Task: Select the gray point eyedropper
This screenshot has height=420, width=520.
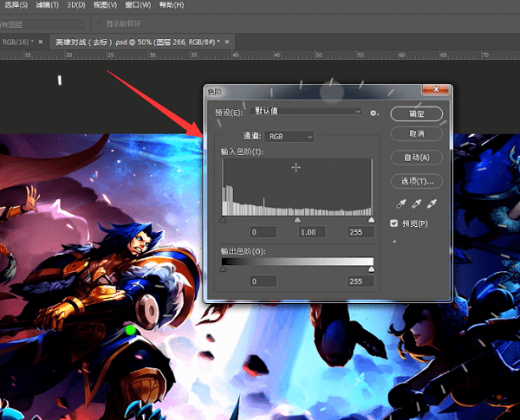Action: [x=416, y=204]
